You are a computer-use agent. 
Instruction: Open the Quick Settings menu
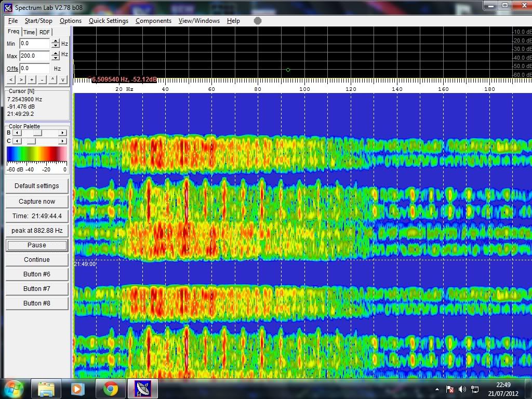coord(108,21)
